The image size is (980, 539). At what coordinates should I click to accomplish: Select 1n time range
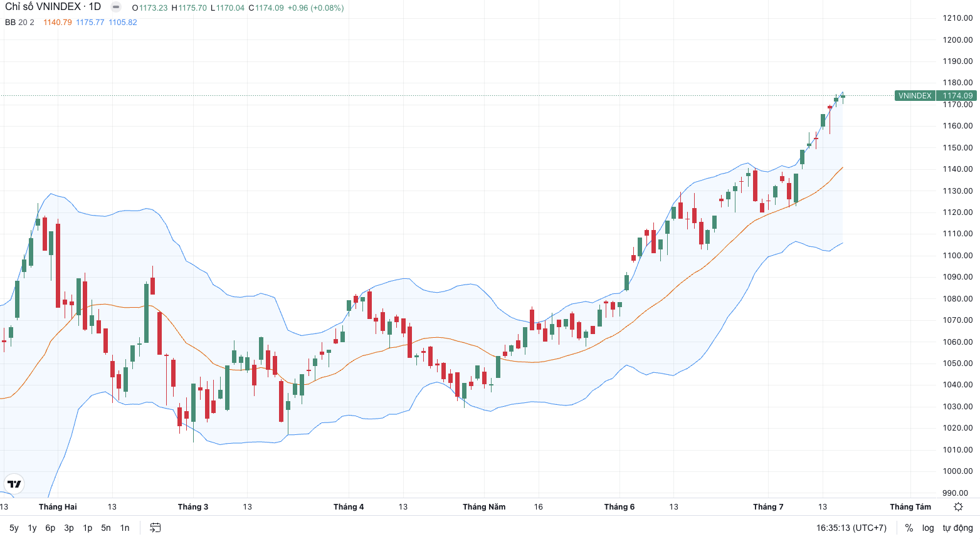point(125,528)
